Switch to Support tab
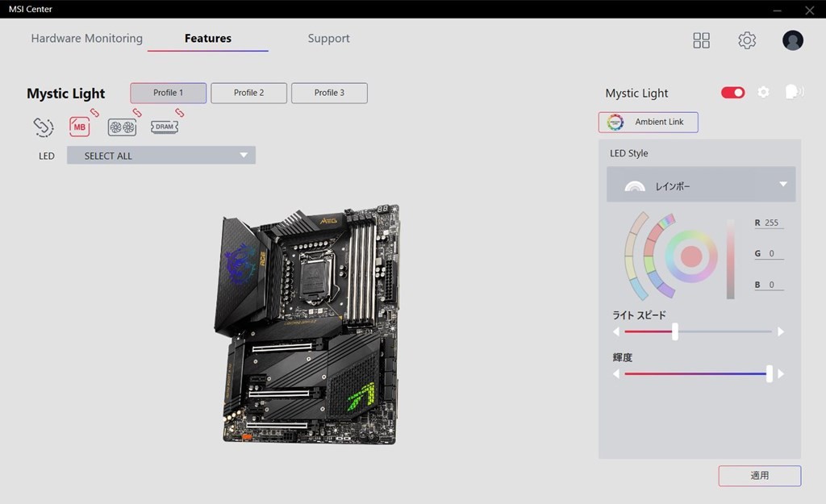The width and height of the screenshot is (826, 504). pos(329,39)
